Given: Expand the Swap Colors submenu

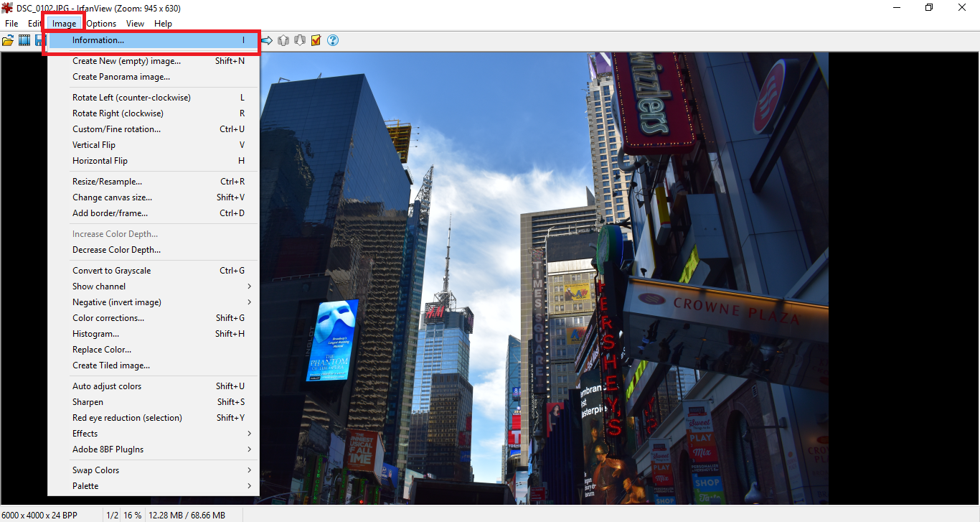Looking at the screenshot, I should tap(153, 470).
